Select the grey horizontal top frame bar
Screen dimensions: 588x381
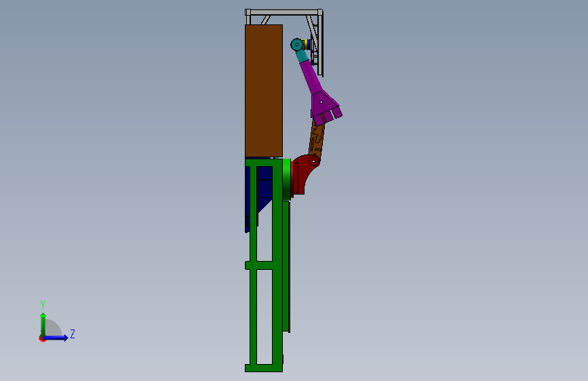coord(283,12)
